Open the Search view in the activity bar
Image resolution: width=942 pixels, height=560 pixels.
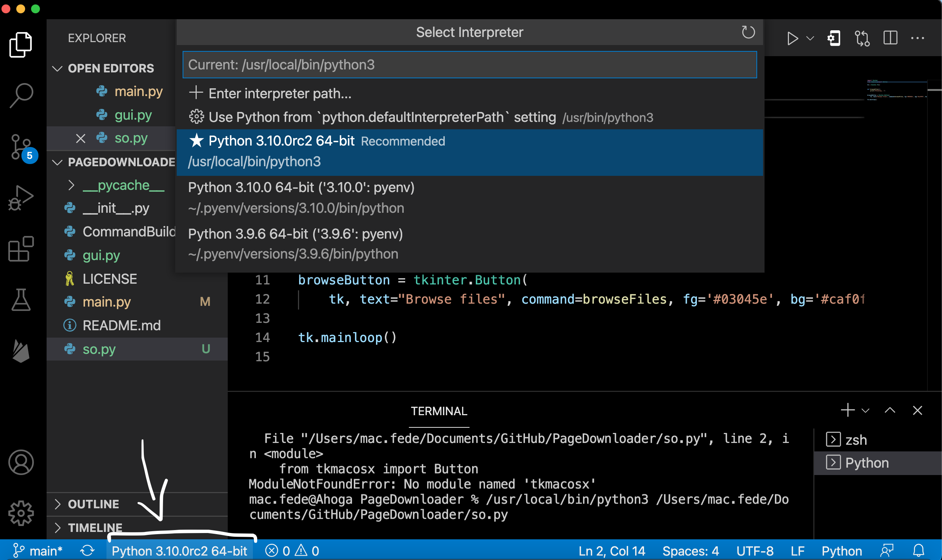pos(21,94)
